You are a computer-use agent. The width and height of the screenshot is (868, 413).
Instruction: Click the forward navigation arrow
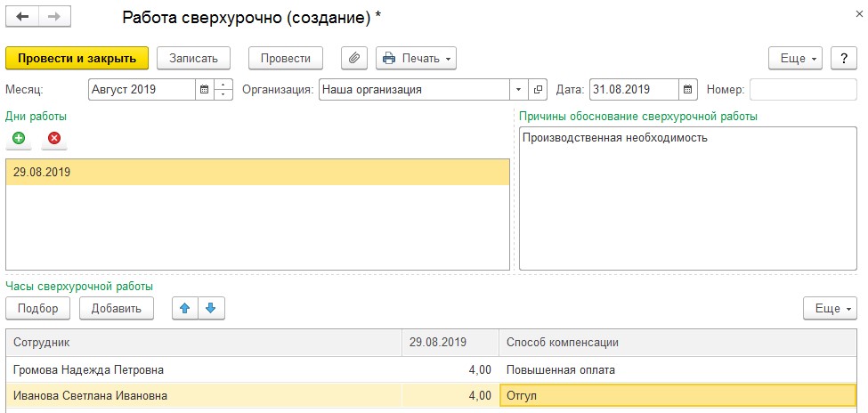(x=53, y=18)
